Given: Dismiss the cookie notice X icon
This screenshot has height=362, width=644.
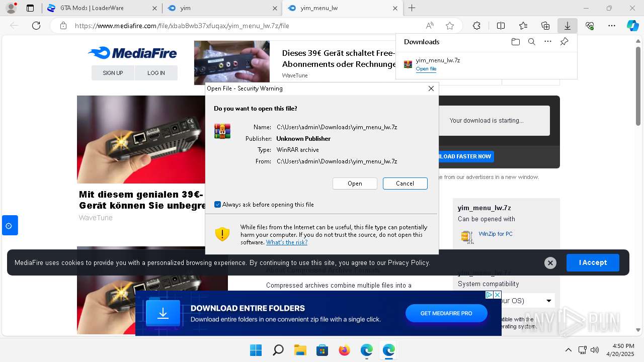Looking at the screenshot, I should click(x=550, y=262).
